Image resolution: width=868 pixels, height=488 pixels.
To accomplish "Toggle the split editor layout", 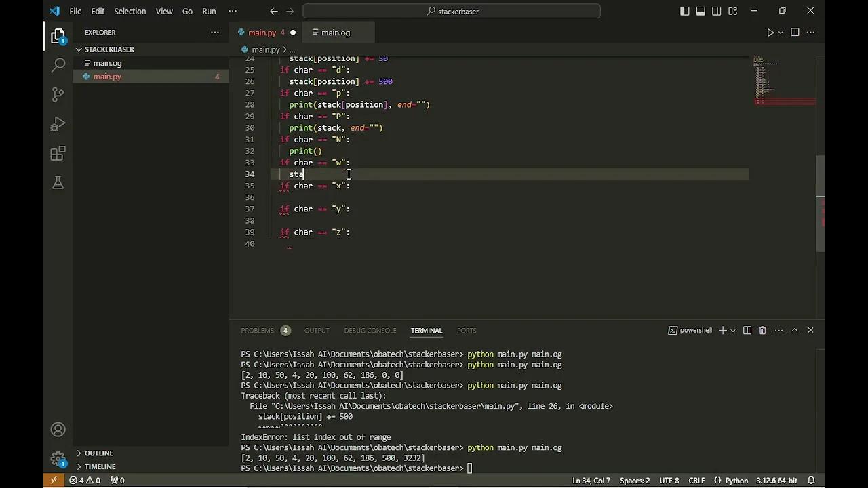I will coord(794,32).
